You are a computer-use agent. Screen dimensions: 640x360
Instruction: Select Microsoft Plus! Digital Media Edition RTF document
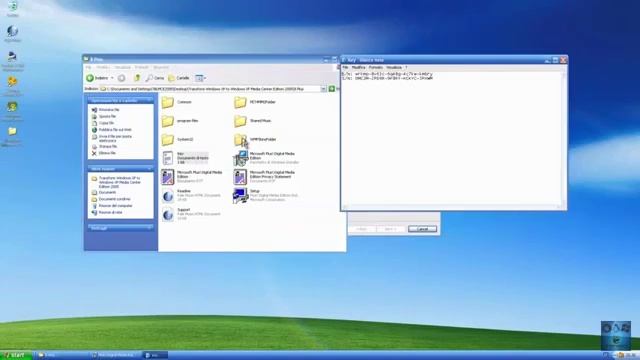(x=167, y=177)
